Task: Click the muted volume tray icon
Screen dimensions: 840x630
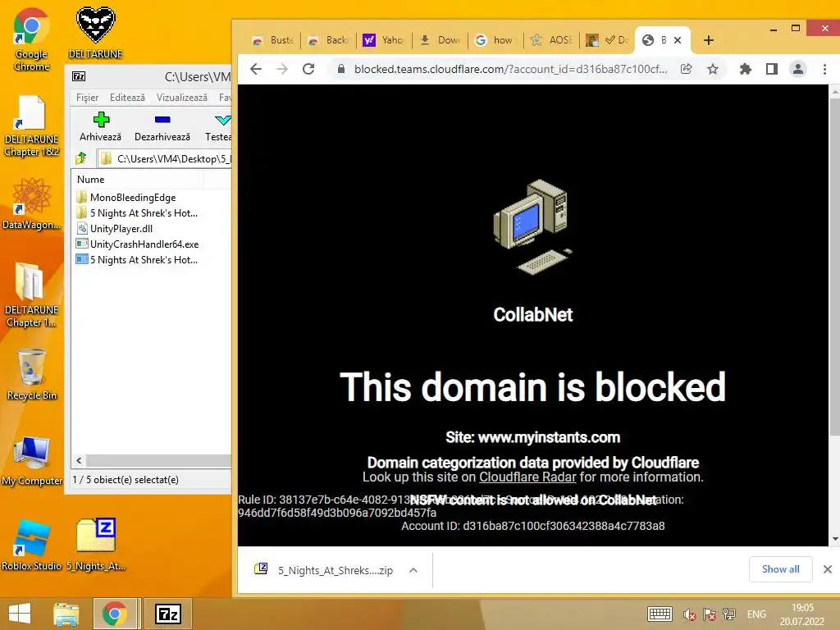Action: tap(689, 614)
